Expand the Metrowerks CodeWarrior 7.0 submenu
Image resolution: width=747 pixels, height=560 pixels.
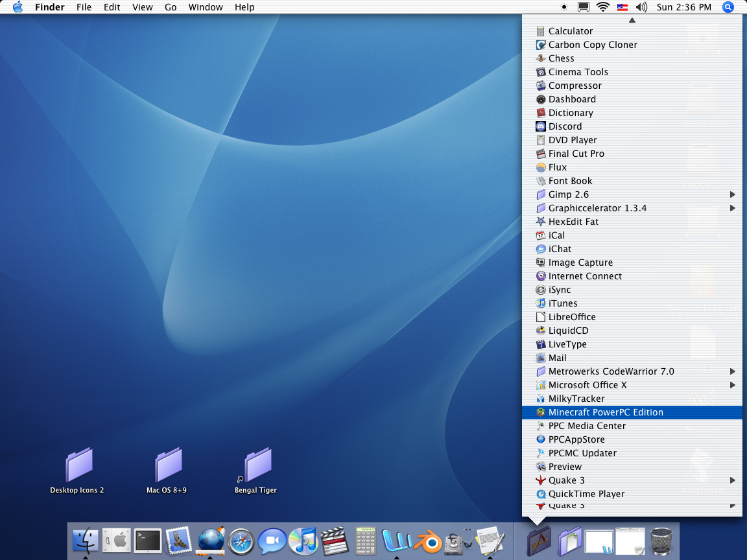(x=732, y=371)
